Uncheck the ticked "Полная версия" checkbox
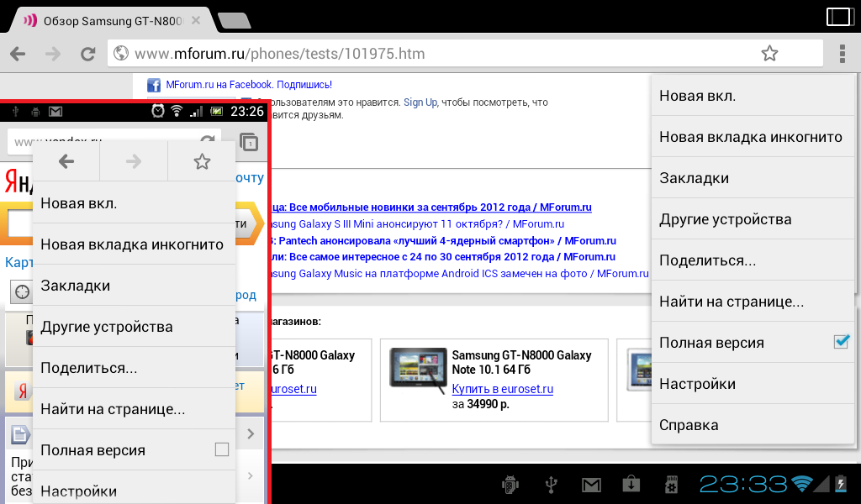 (x=841, y=342)
